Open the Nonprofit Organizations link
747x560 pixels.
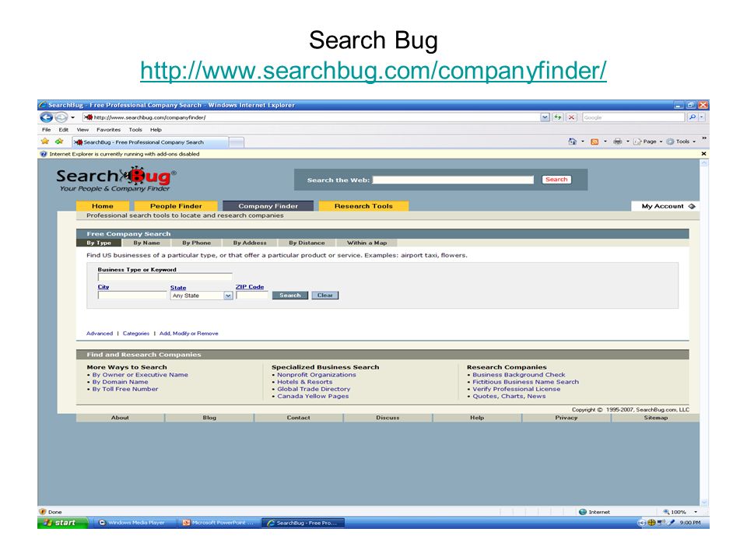pos(317,375)
